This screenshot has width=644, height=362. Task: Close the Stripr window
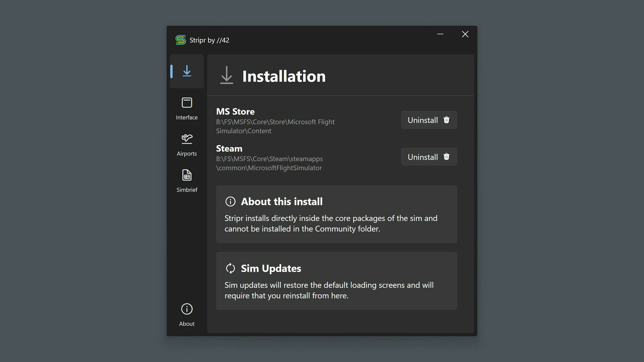pyautogui.click(x=465, y=34)
